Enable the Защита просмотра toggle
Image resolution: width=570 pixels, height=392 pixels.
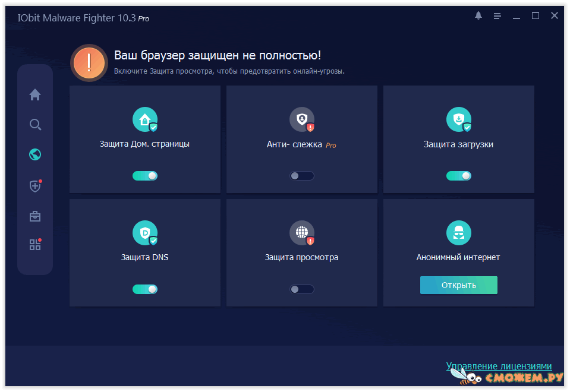(302, 289)
